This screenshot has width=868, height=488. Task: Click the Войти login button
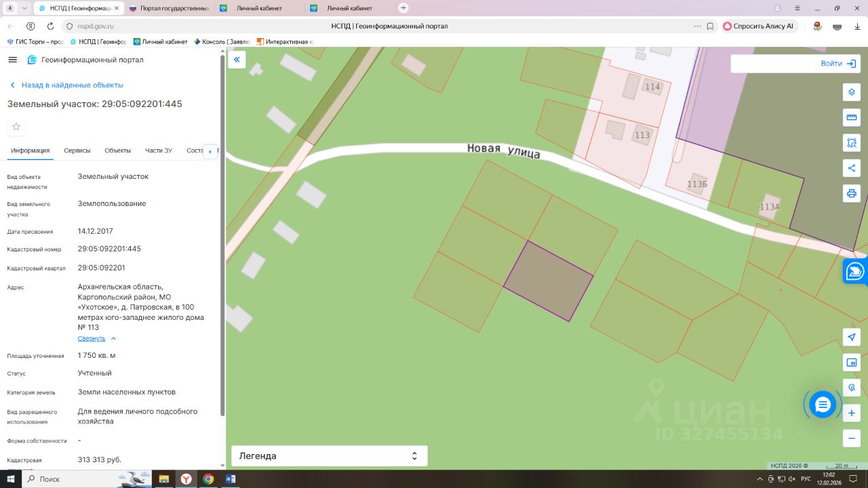click(x=840, y=63)
